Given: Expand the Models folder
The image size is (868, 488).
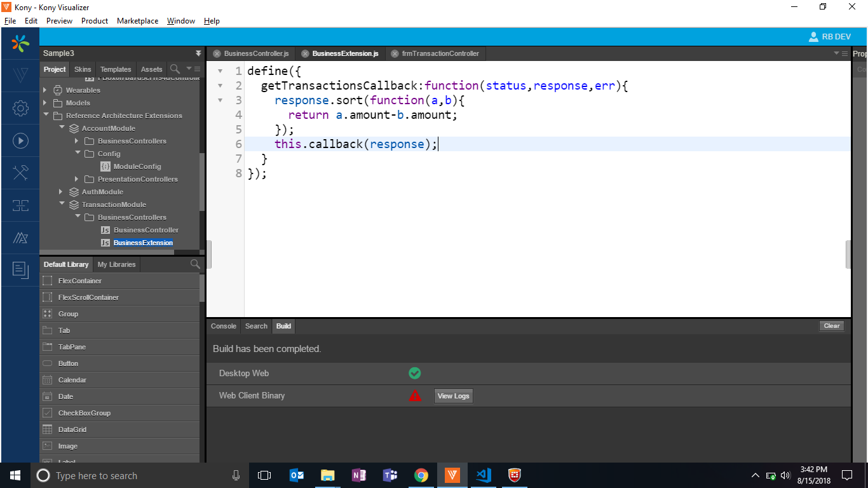Looking at the screenshot, I should tap(45, 103).
